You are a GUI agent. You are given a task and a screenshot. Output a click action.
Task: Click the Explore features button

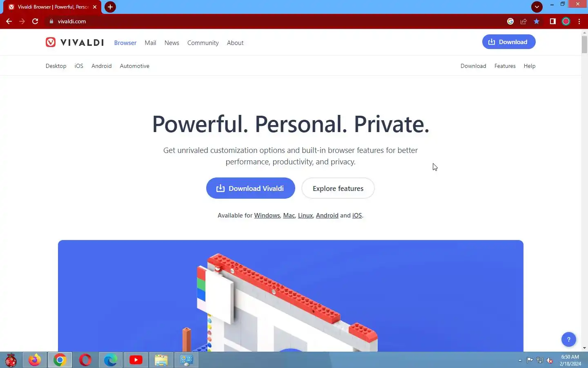(338, 188)
